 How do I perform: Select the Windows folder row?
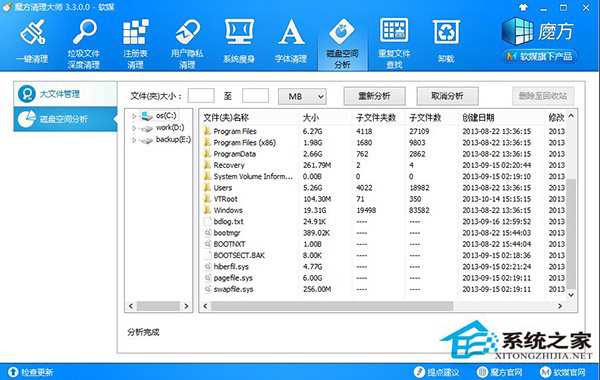pos(383,210)
